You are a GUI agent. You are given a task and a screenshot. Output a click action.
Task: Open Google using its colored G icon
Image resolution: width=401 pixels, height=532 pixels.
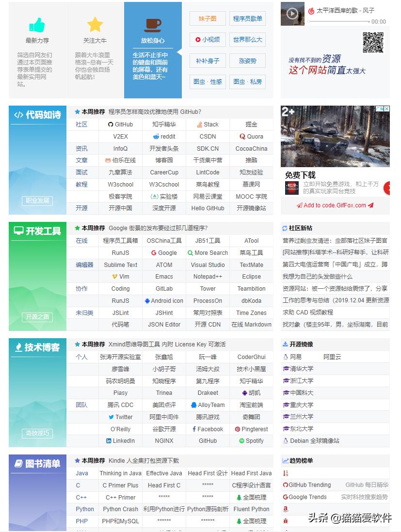tap(154, 252)
